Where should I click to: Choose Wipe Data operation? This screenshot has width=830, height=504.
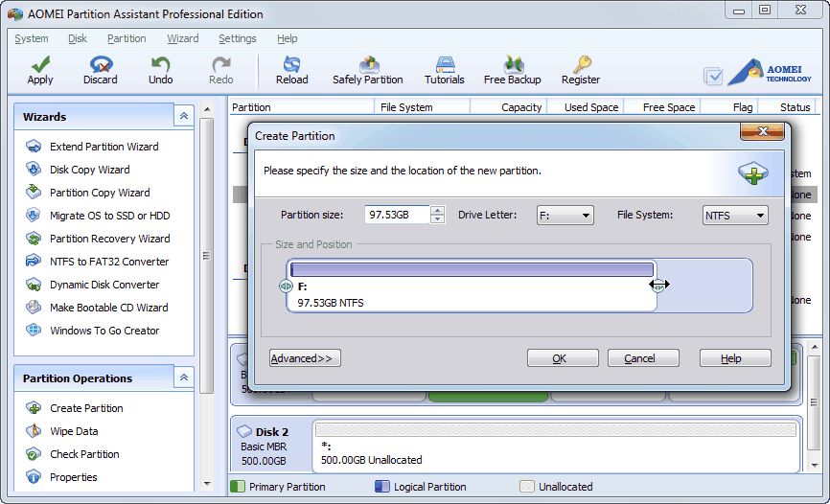pyautogui.click(x=74, y=431)
